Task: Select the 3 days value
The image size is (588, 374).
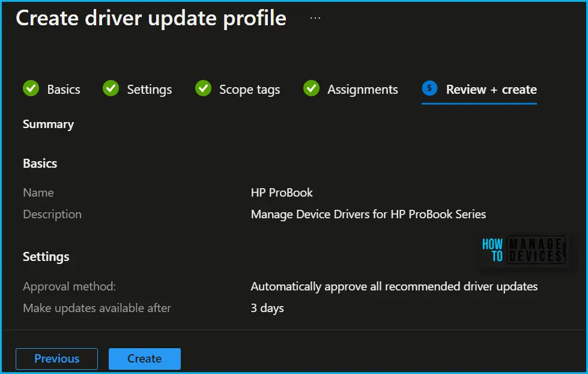Action: [267, 308]
